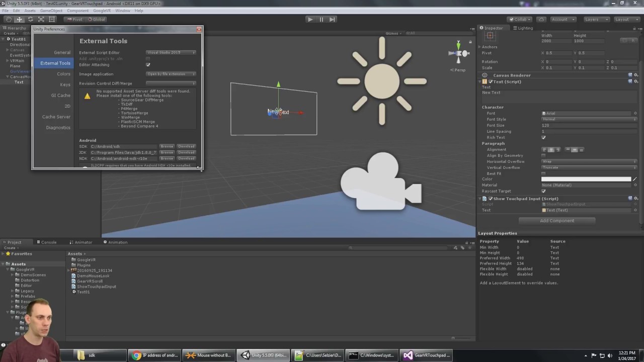The width and height of the screenshot is (644, 362).
Task: Select the Rotate tool in toolbar
Action: (x=30, y=19)
